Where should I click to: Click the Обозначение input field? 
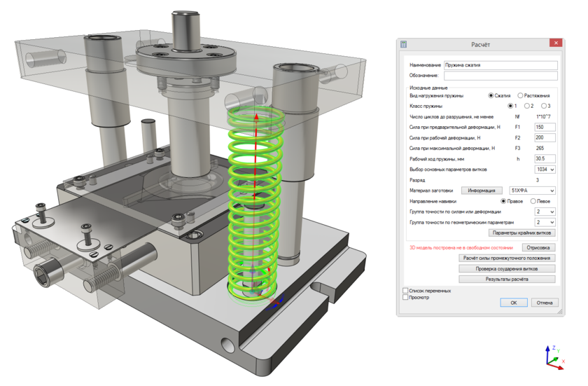(500, 76)
